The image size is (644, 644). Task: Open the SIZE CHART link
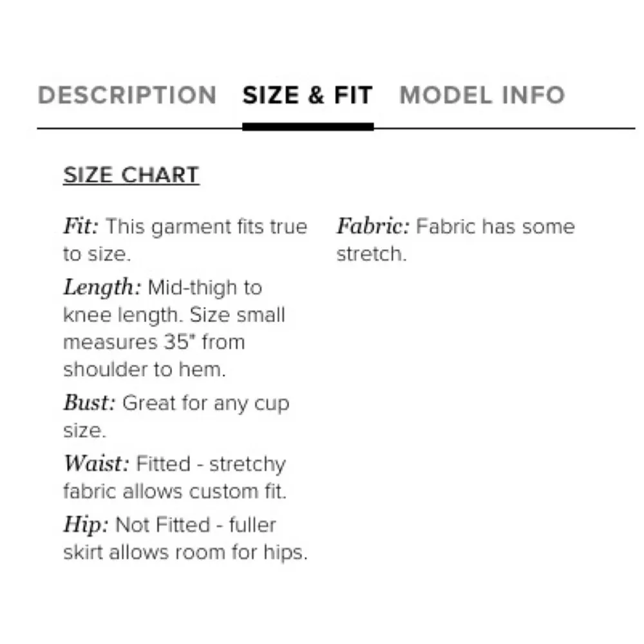[131, 175]
